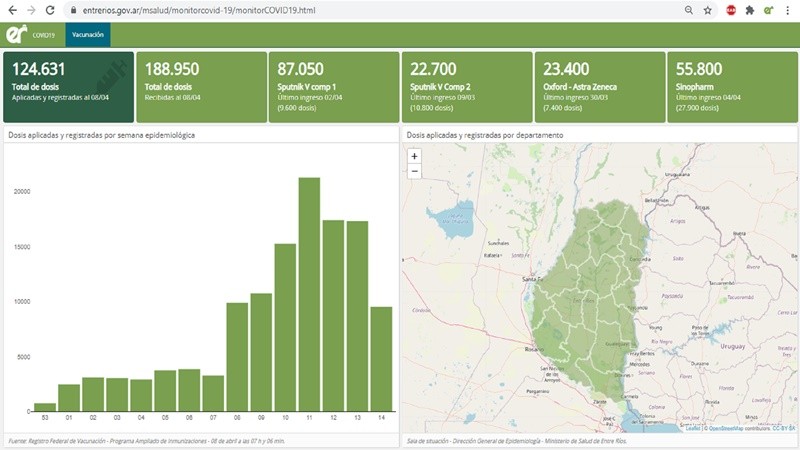800x450 pixels.
Task: Open the Leaflet attribution link
Action: pyautogui.click(x=693, y=428)
